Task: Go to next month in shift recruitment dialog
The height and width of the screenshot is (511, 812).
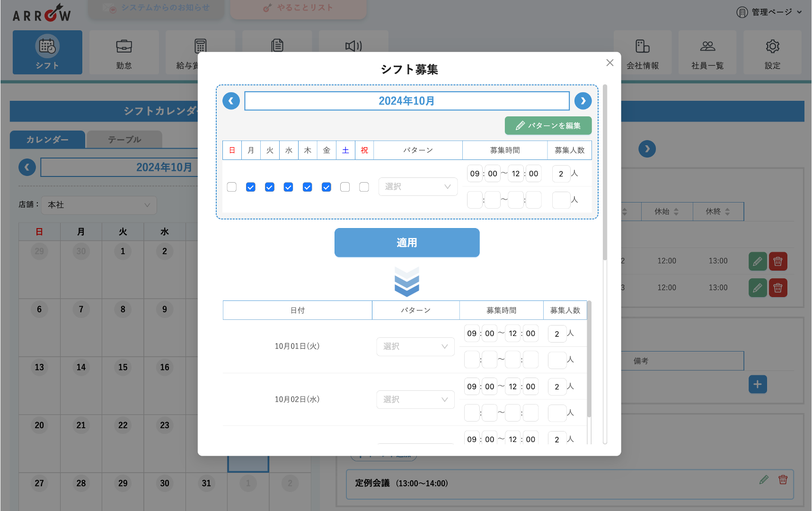Action: 583,101
